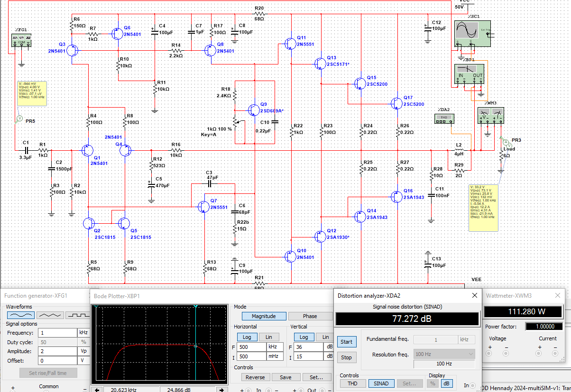This screenshot has height=392, width=571.
Task: Click the function generator Amplitude field
Action: 58,351
